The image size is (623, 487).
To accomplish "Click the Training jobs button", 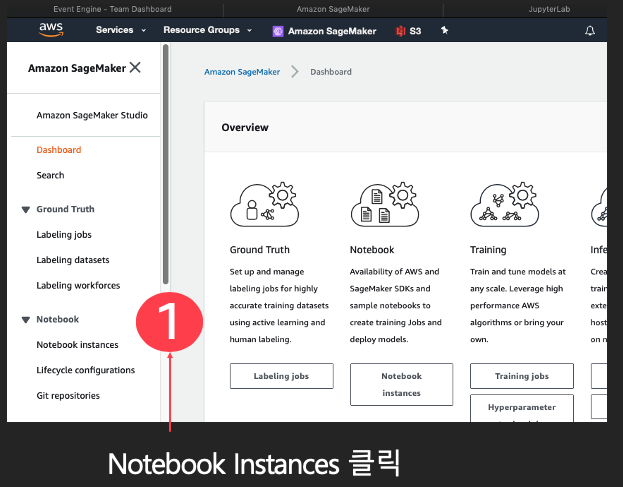I will click(x=522, y=376).
